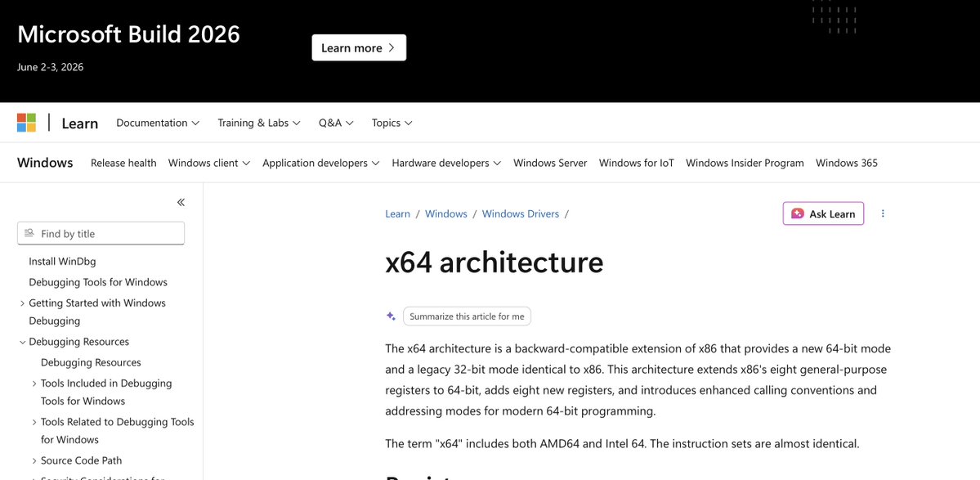Open the three-dot more actions menu
The width and height of the screenshot is (980, 480).
pyautogui.click(x=883, y=213)
